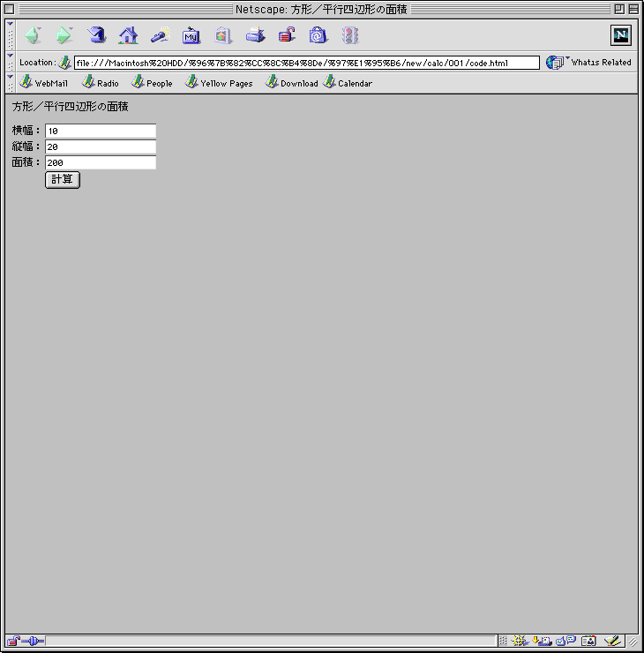Viewport: 644px width, 653px height.
Task: Click the 縦幅 field containing 20
Action: click(101, 146)
